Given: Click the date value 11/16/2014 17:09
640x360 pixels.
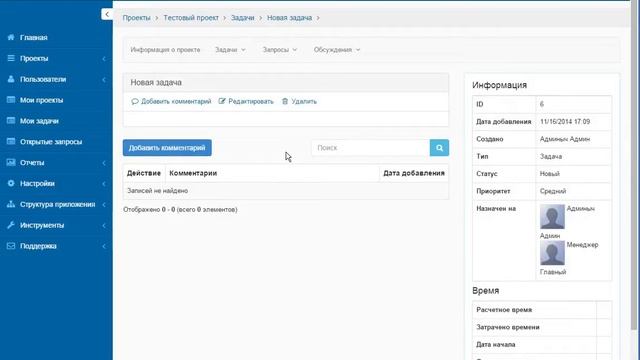Looking at the screenshot, I should click(564, 122).
